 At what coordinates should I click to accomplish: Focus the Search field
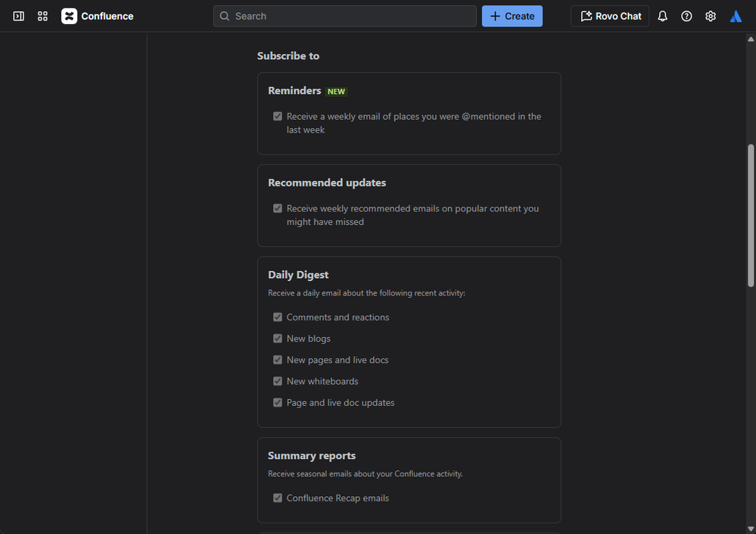tap(345, 17)
